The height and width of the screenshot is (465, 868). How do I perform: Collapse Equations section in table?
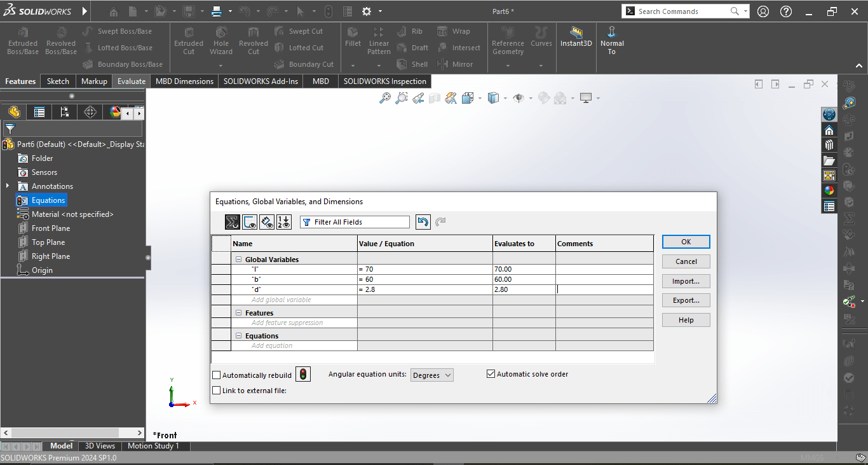click(x=239, y=336)
